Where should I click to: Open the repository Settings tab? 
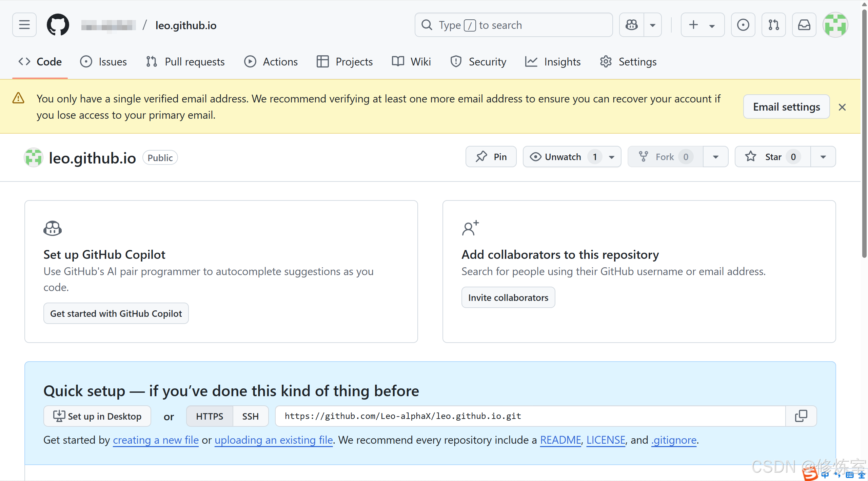[x=628, y=62]
